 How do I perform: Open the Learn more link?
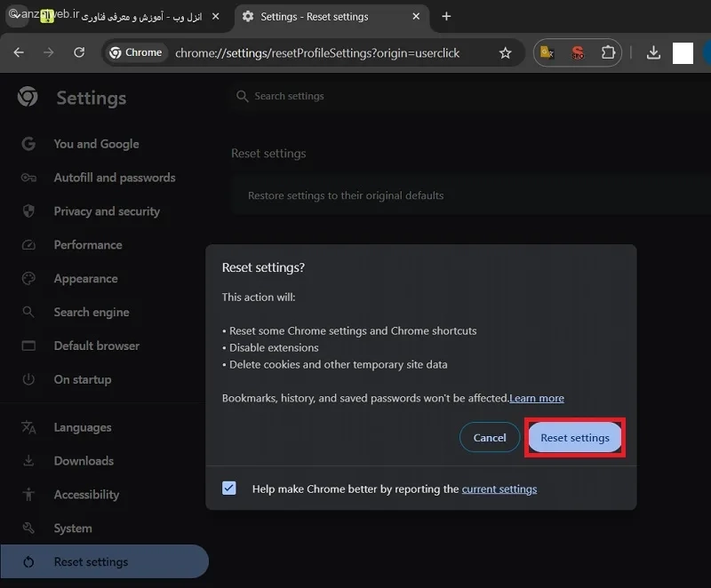point(537,398)
